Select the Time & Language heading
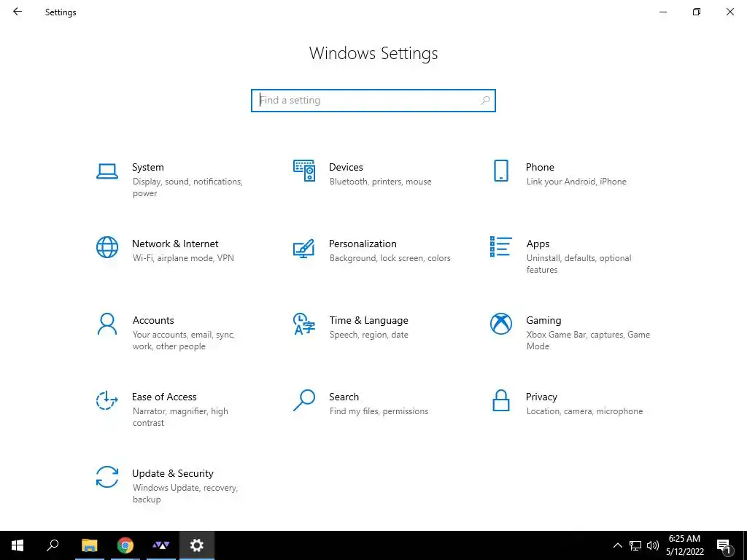The width and height of the screenshot is (747, 560). (368, 321)
